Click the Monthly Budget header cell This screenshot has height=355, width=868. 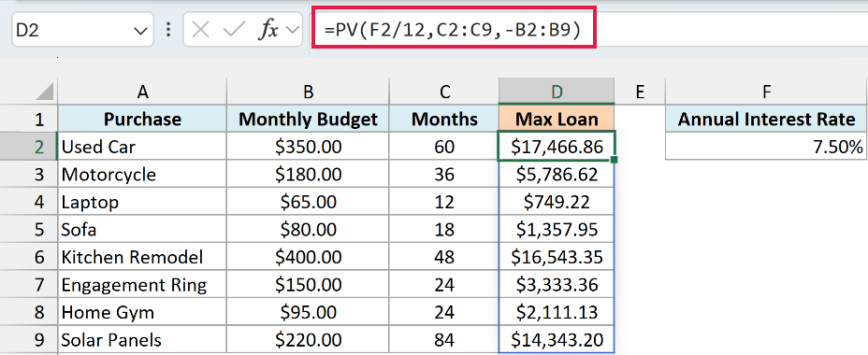pos(308,119)
